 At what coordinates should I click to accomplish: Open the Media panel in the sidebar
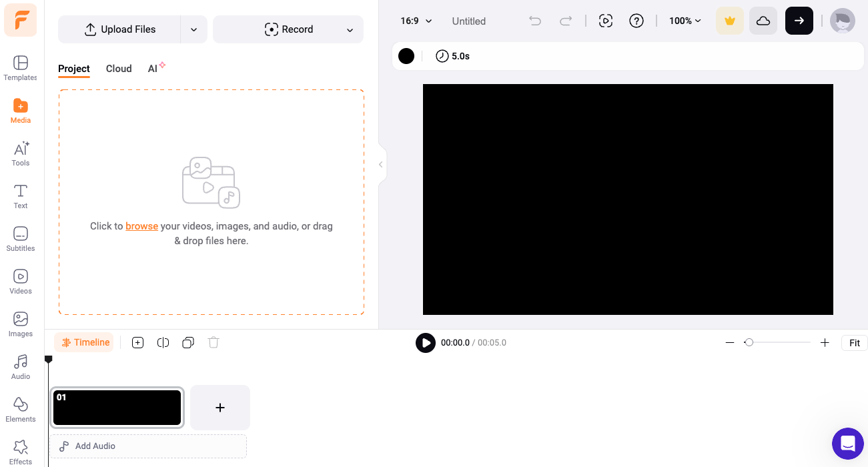tap(20, 111)
